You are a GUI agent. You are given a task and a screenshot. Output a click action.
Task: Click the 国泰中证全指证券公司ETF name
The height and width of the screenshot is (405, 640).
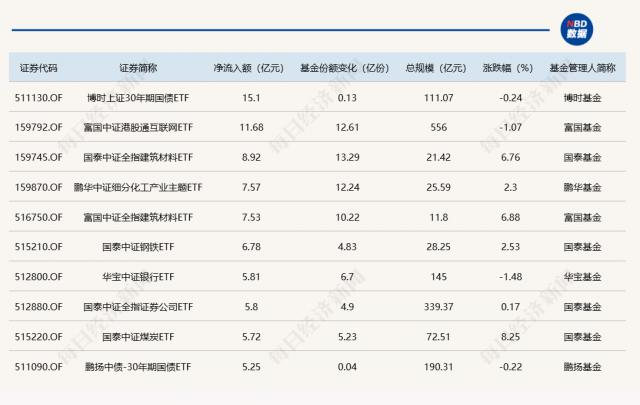click(137, 306)
